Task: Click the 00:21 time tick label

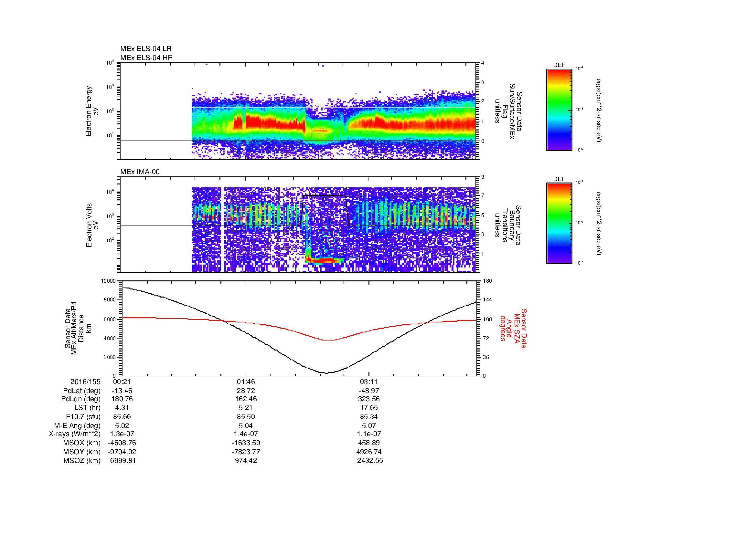Action: (122, 382)
